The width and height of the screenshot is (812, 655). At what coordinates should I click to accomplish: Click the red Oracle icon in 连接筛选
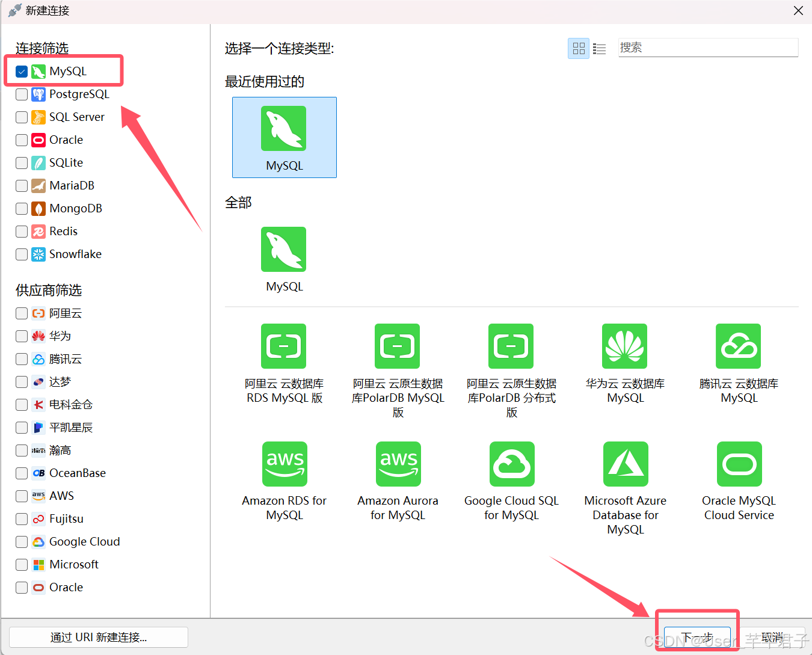(38, 140)
